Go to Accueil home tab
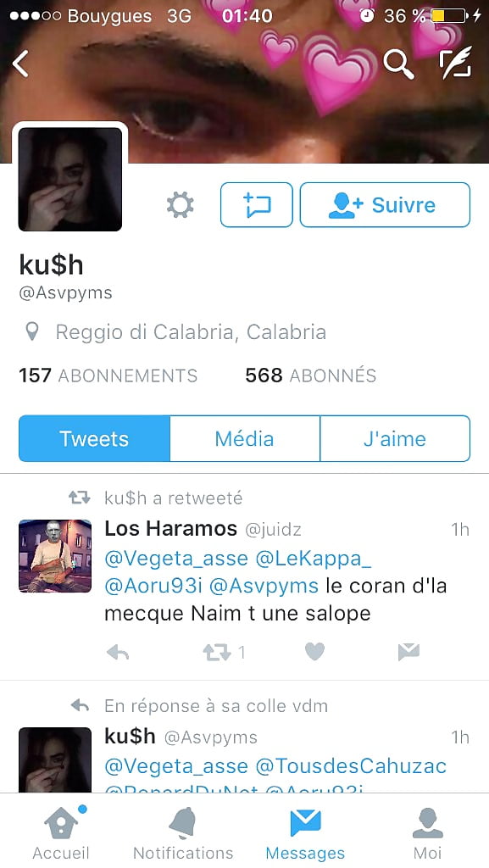 point(61,832)
